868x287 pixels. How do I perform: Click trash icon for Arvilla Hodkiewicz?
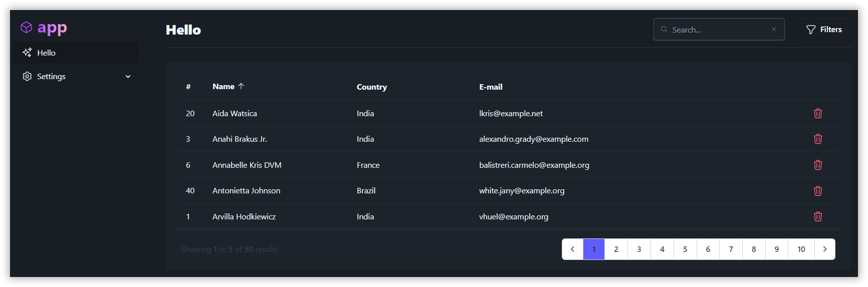(x=818, y=217)
